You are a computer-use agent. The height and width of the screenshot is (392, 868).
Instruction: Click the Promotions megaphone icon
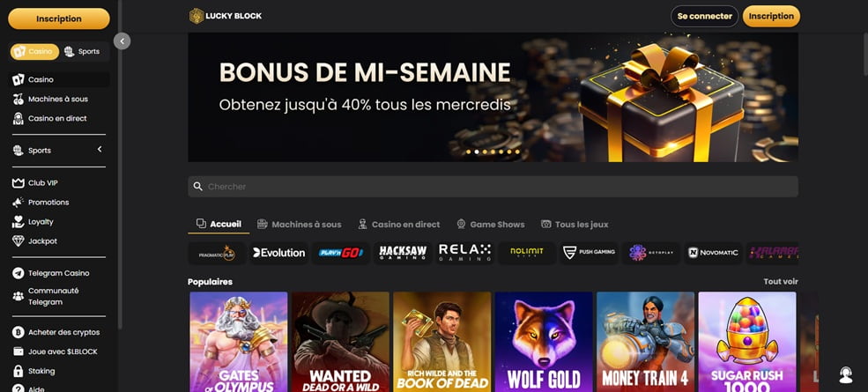click(x=19, y=203)
